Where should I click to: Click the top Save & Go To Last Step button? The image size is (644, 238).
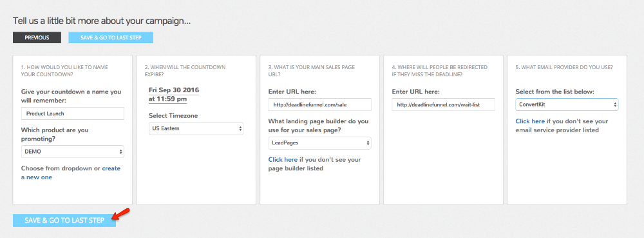coord(111,37)
